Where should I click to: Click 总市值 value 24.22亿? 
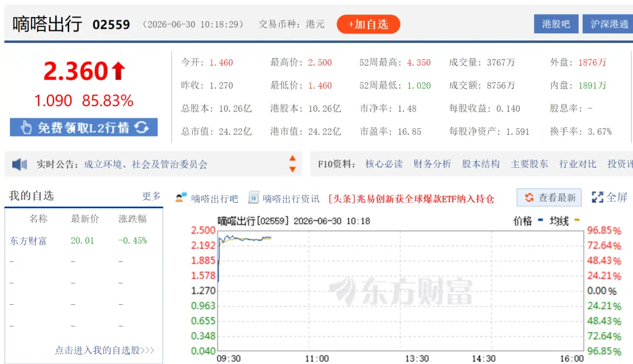point(235,131)
